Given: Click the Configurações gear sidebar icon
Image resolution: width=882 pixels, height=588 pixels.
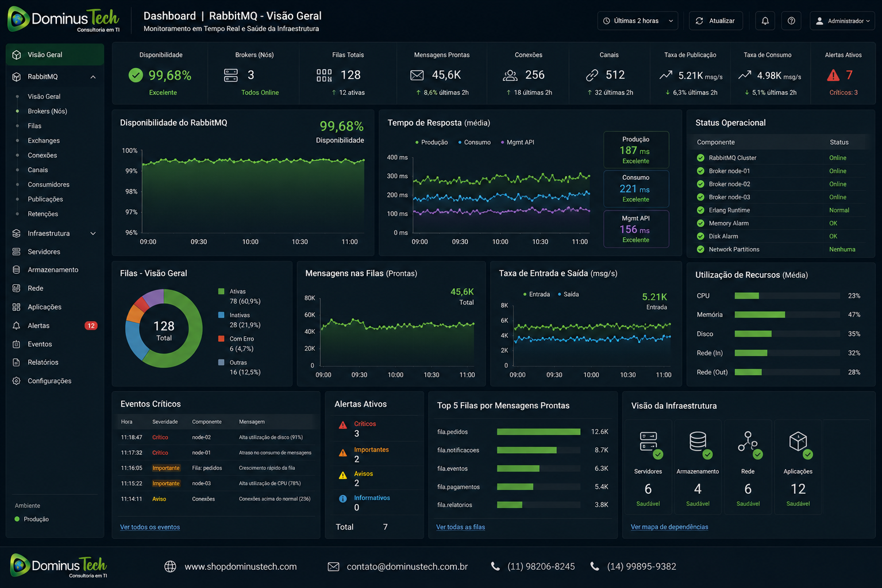Looking at the screenshot, I should click(16, 381).
